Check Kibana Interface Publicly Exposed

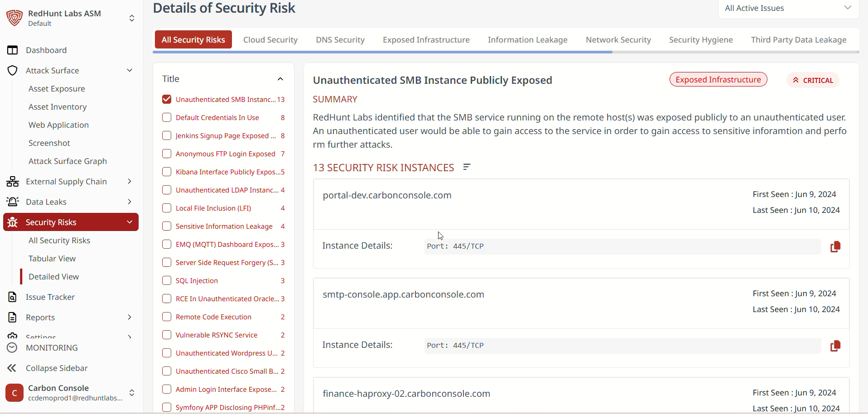click(x=167, y=172)
